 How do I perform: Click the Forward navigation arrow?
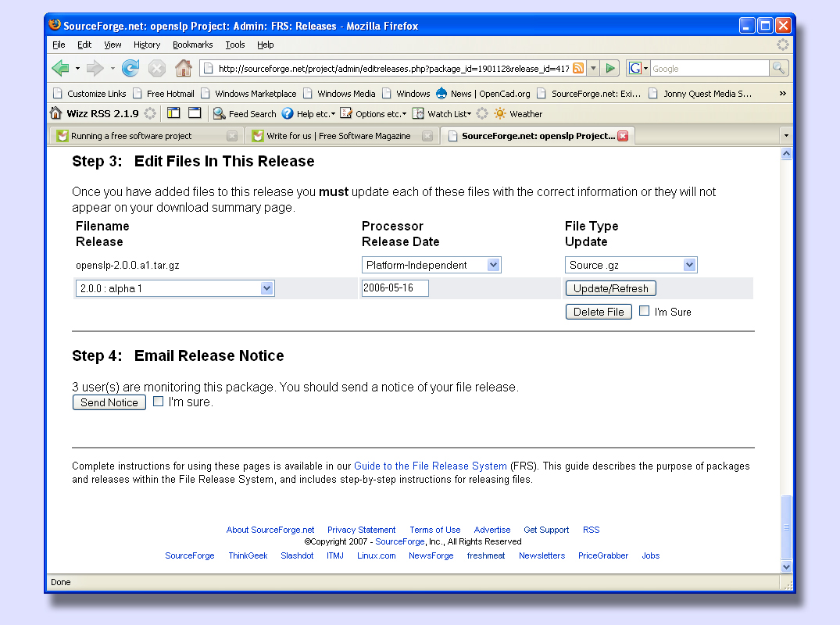point(95,68)
